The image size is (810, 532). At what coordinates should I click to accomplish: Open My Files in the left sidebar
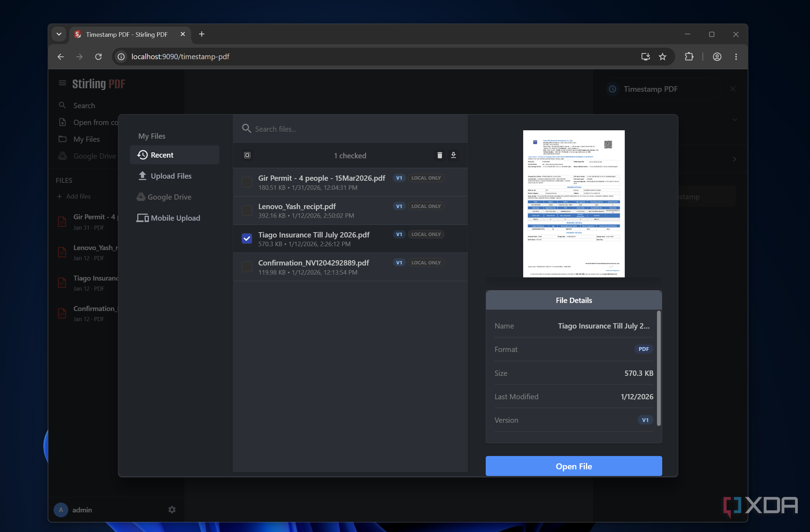pyautogui.click(x=86, y=139)
